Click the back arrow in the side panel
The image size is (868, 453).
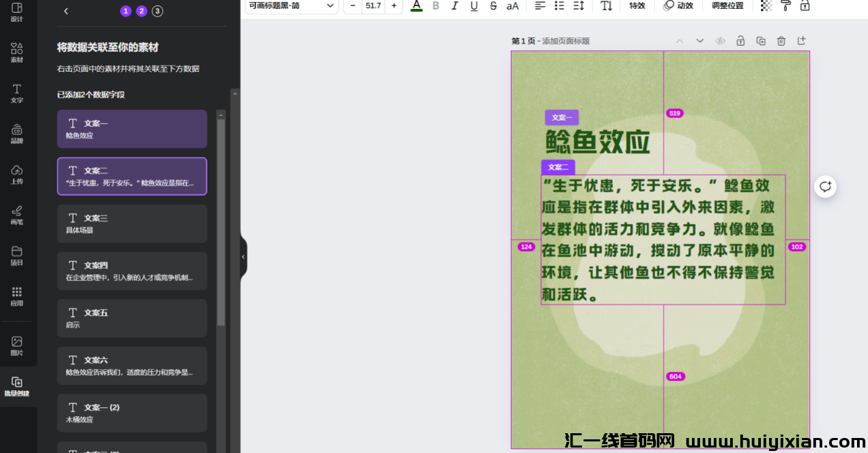click(x=66, y=11)
